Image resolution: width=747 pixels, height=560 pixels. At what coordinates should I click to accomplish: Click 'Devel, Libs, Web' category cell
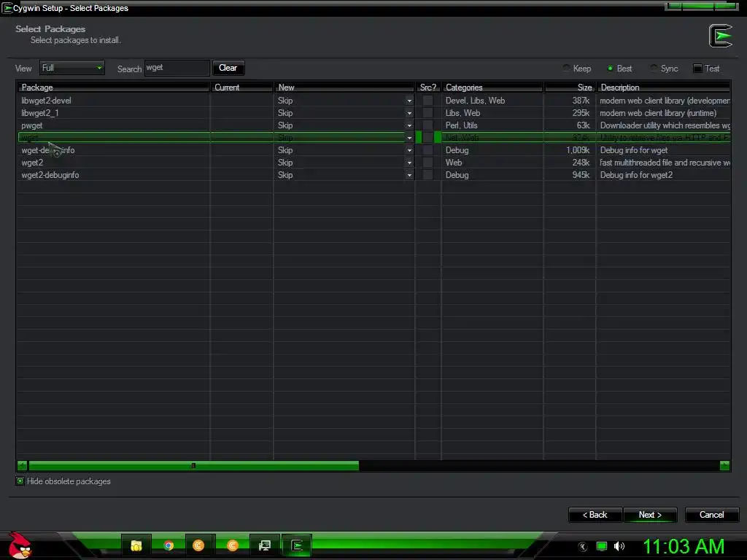coord(475,101)
